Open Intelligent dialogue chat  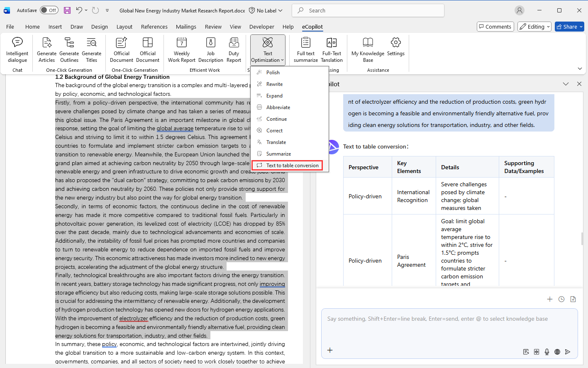(x=17, y=50)
